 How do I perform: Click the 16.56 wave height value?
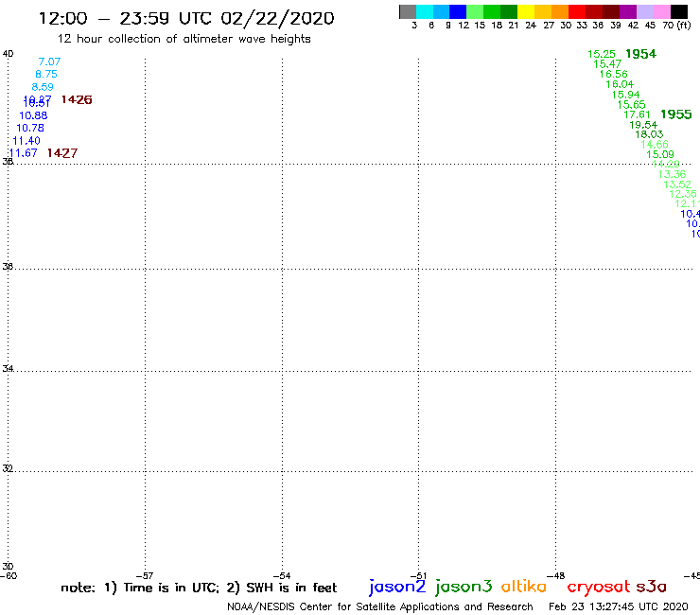click(613, 74)
